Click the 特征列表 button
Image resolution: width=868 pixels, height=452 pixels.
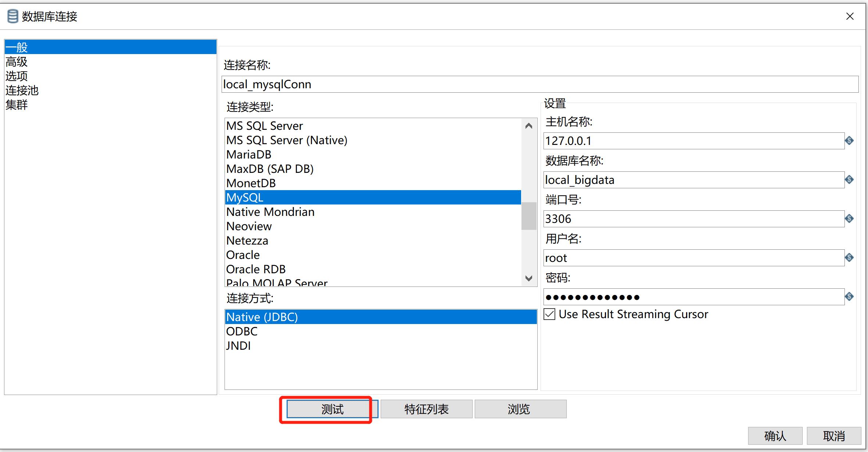426,409
